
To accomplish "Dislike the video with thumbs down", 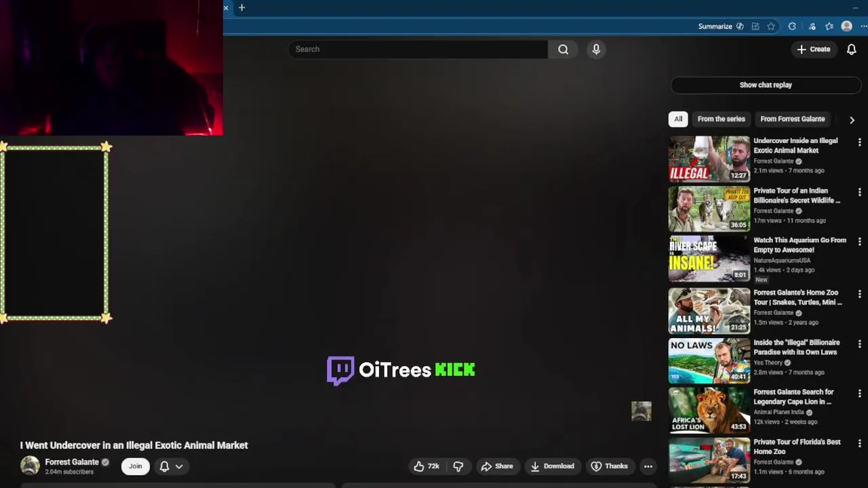I will pyautogui.click(x=458, y=466).
